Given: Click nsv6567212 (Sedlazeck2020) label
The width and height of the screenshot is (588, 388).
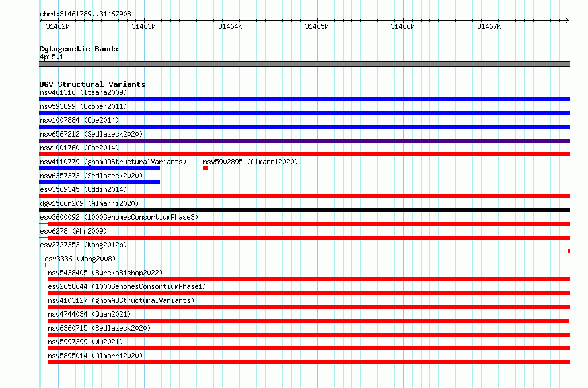Looking at the screenshot, I should (x=91, y=134).
